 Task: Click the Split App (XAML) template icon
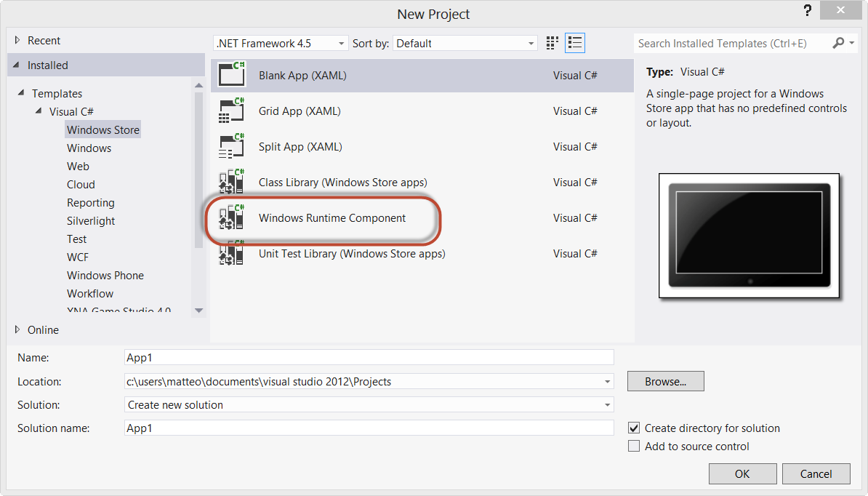point(231,146)
